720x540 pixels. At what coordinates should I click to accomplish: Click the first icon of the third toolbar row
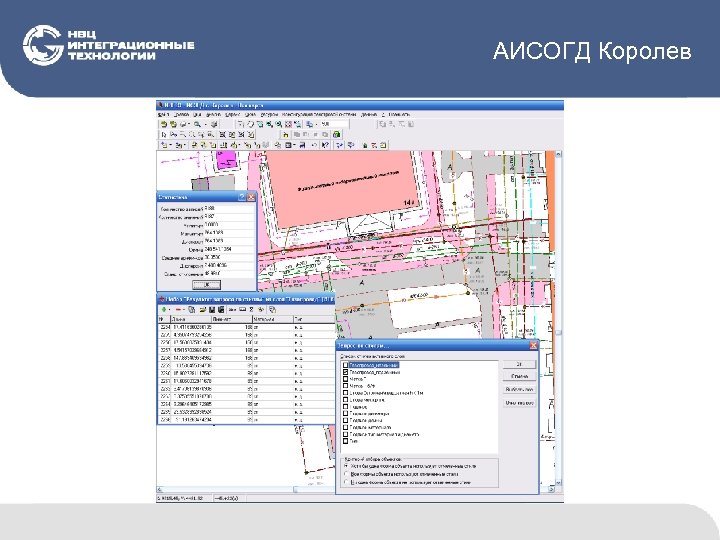tap(164, 146)
